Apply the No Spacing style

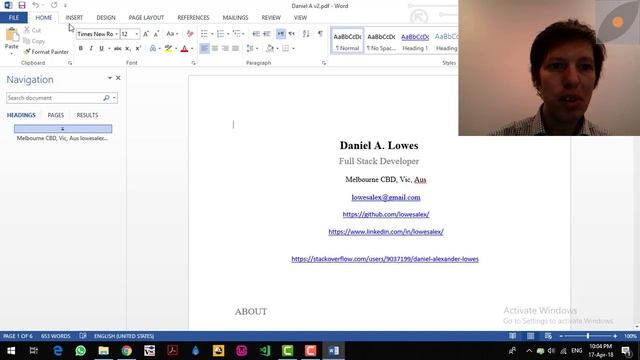point(381,41)
